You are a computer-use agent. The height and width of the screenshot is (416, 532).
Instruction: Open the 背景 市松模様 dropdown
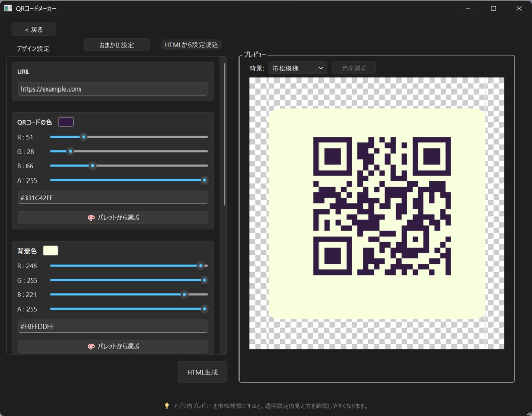click(x=298, y=68)
